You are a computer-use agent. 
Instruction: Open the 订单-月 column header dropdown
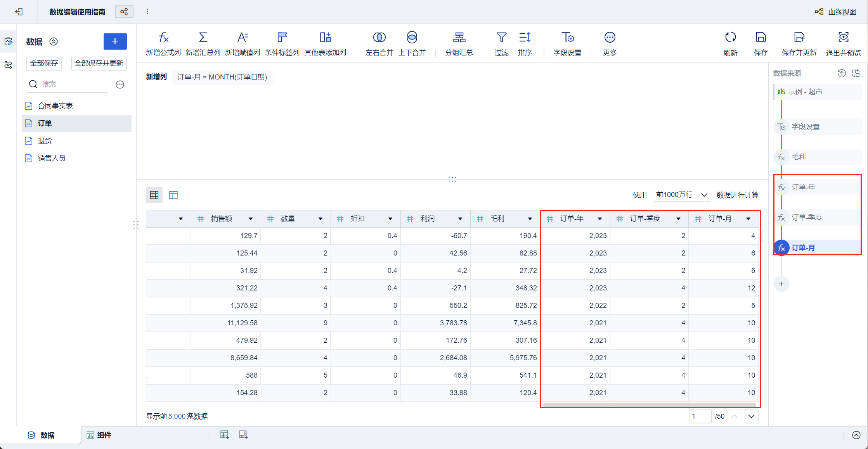[748, 219]
